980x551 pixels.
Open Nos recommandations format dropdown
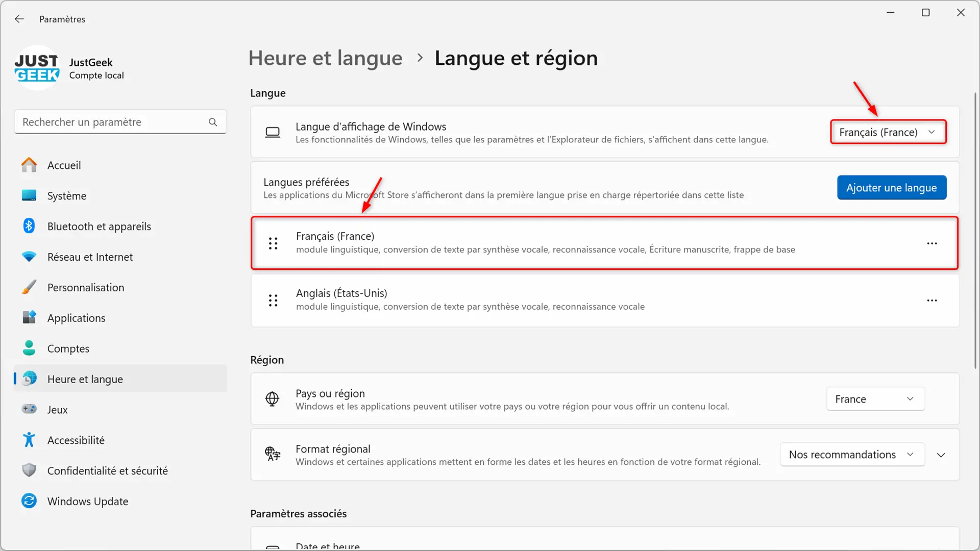(x=851, y=455)
